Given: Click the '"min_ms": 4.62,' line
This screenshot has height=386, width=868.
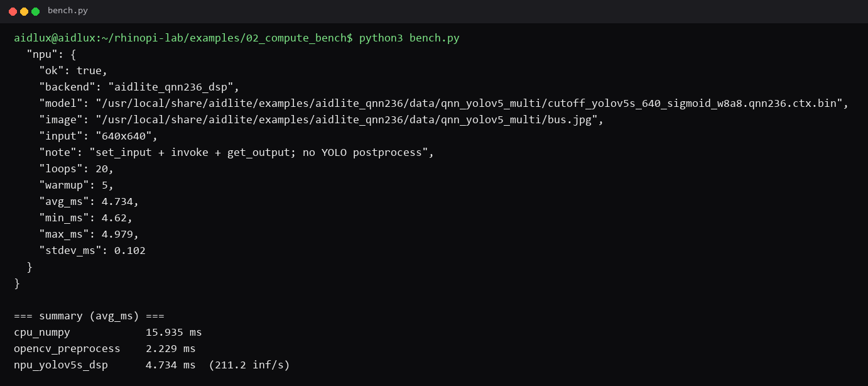Looking at the screenshot, I should click(x=86, y=218).
